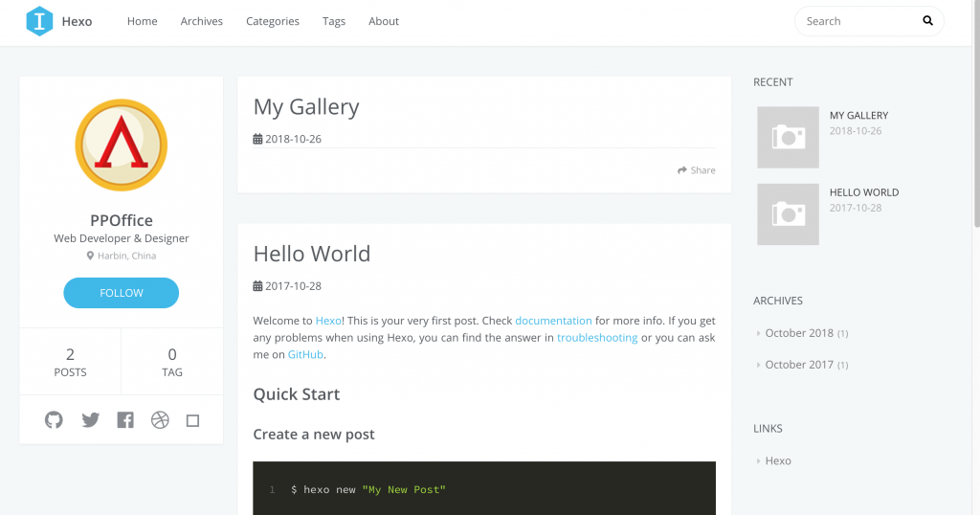Viewport: 980px width, 515px height.
Task: Follow the Hexo link in the welcome text
Action: click(328, 321)
